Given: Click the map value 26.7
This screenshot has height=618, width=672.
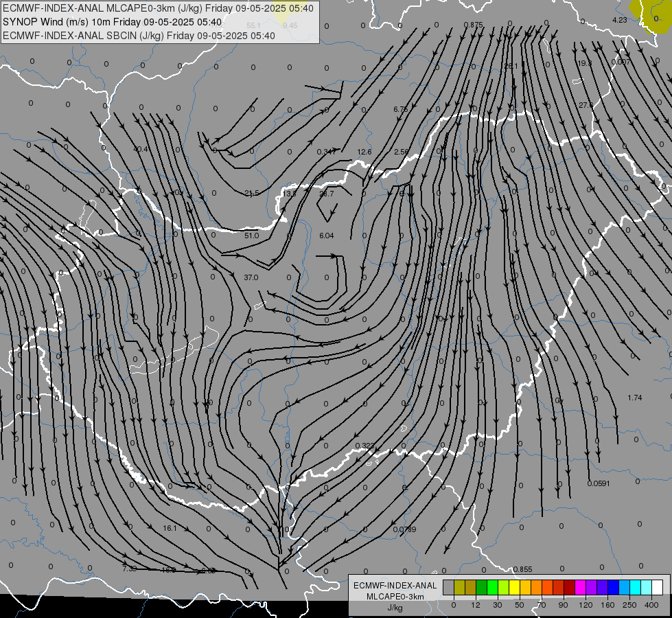Looking at the screenshot, I should coord(327,194).
